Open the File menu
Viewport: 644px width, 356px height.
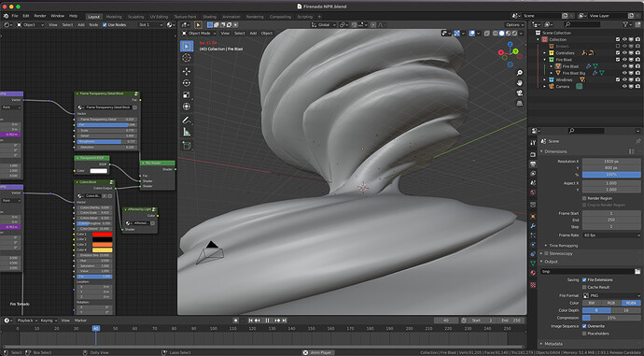click(15, 16)
